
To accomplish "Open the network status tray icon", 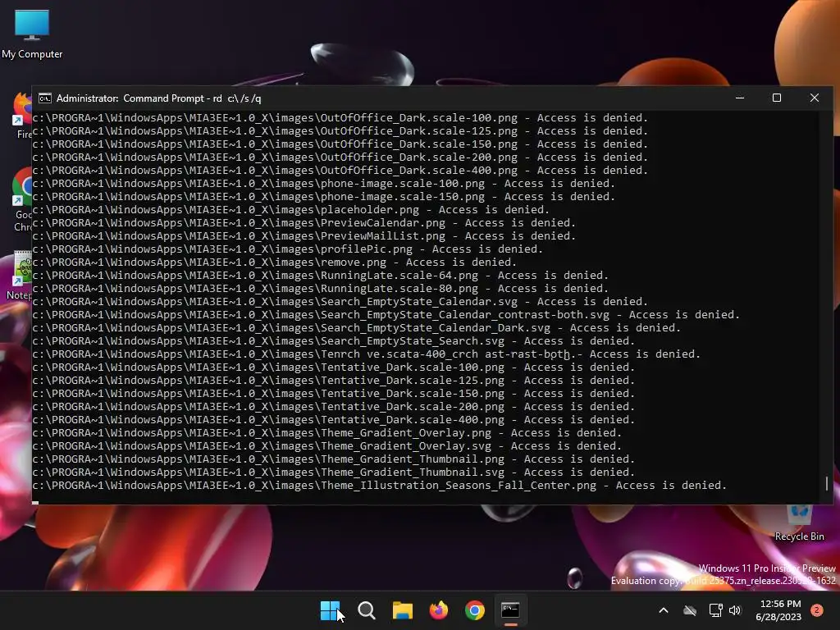I will (715, 610).
